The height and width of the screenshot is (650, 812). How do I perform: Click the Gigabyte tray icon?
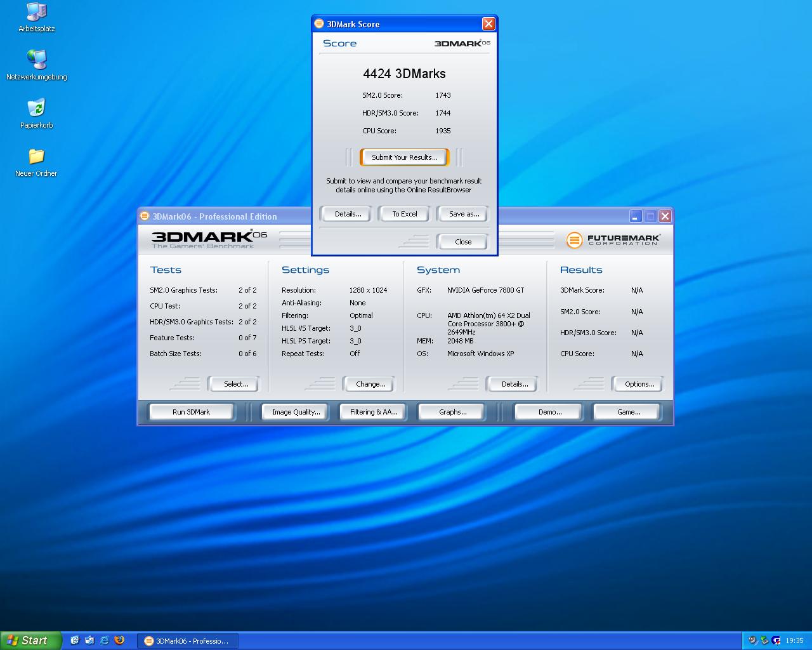(x=776, y=640)
